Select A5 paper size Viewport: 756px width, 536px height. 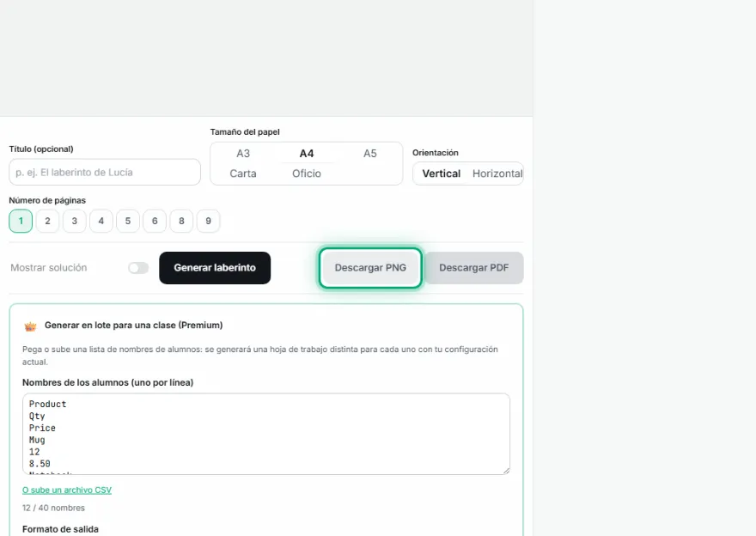(369, 153)
